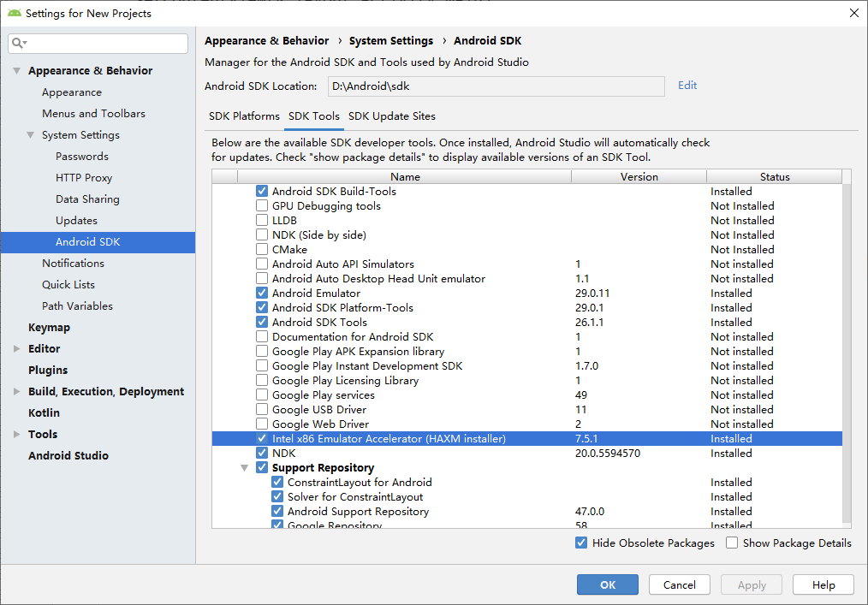Open the Appearance settings page

tap(72, 92)
